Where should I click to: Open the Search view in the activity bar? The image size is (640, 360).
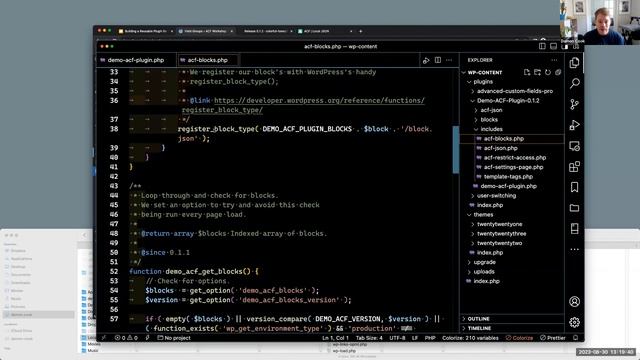pyautogui.click(x=574, y=83)
